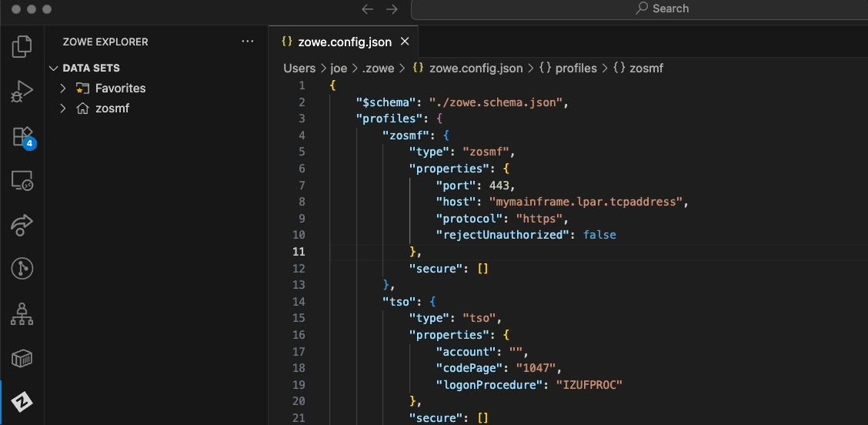868x425 pixels.
Task: Click the "secure" key on line 12
Action: 436,268
